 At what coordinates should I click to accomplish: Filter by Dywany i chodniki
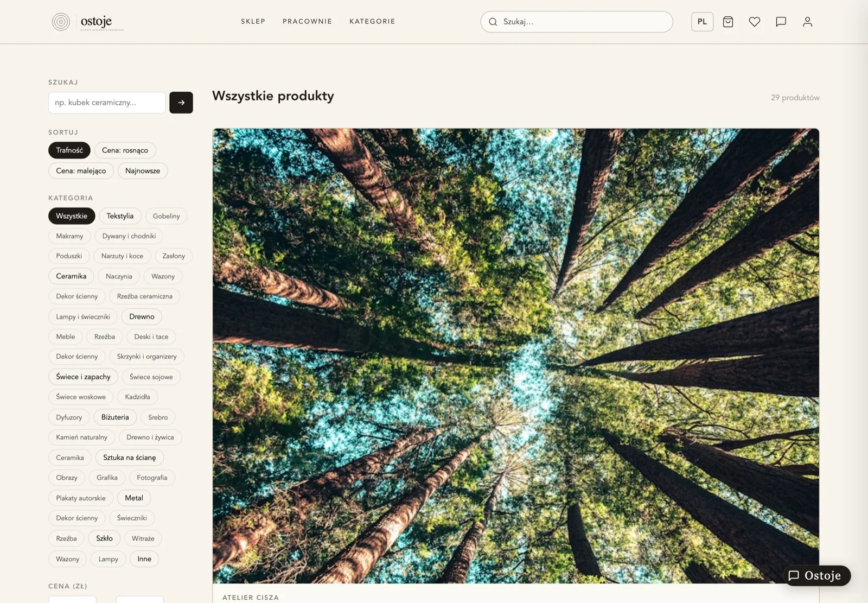point(129,236)
